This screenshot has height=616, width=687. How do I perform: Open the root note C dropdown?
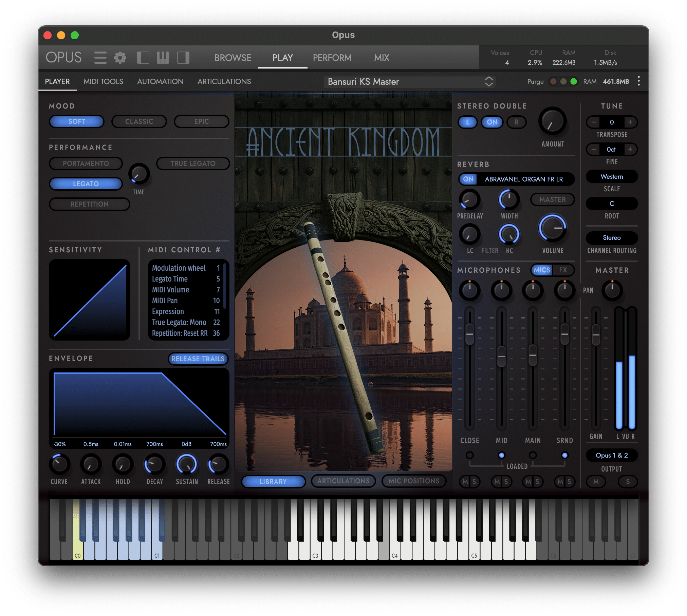click(612, 204)
